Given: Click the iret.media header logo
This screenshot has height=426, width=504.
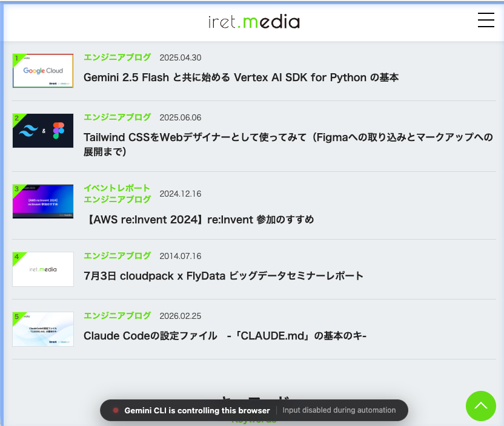Looking at the screenshot, I should [254, 22].
